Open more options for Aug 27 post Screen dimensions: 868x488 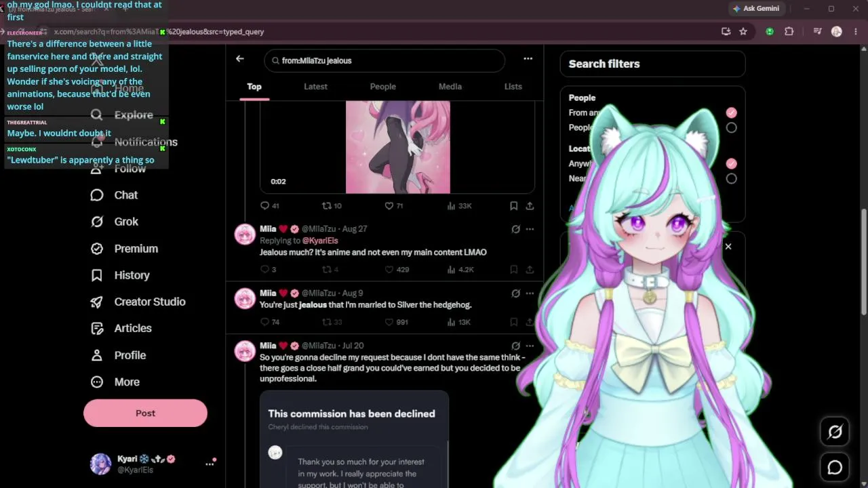point(530,229)
